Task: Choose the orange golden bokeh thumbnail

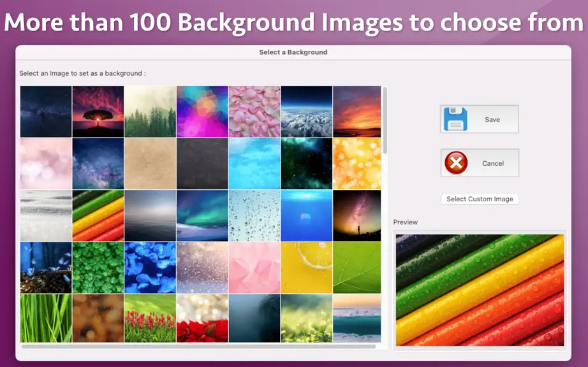Action: 356,164
